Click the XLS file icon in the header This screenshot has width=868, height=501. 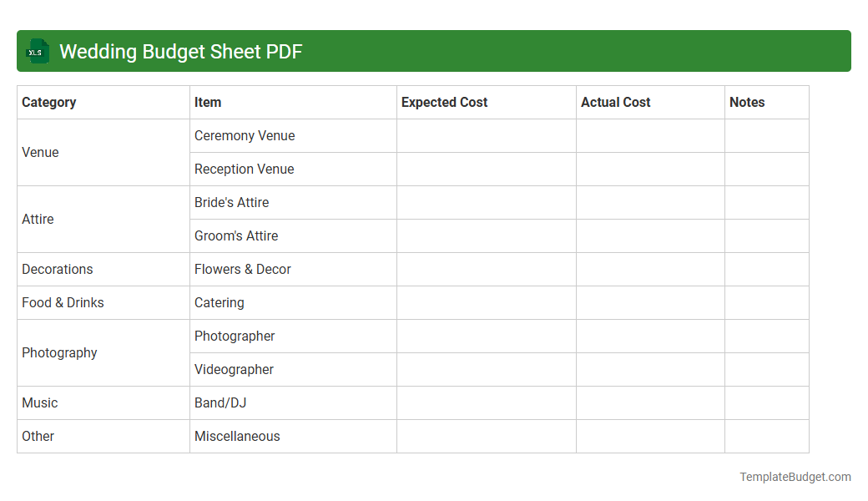(x=37, y=51)
